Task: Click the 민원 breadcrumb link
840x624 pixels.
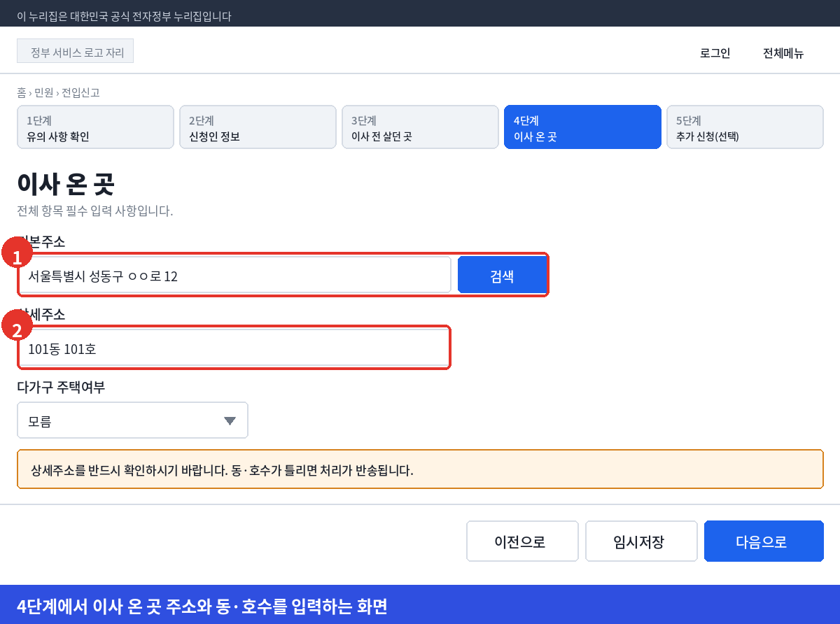Action: (43, 92)
